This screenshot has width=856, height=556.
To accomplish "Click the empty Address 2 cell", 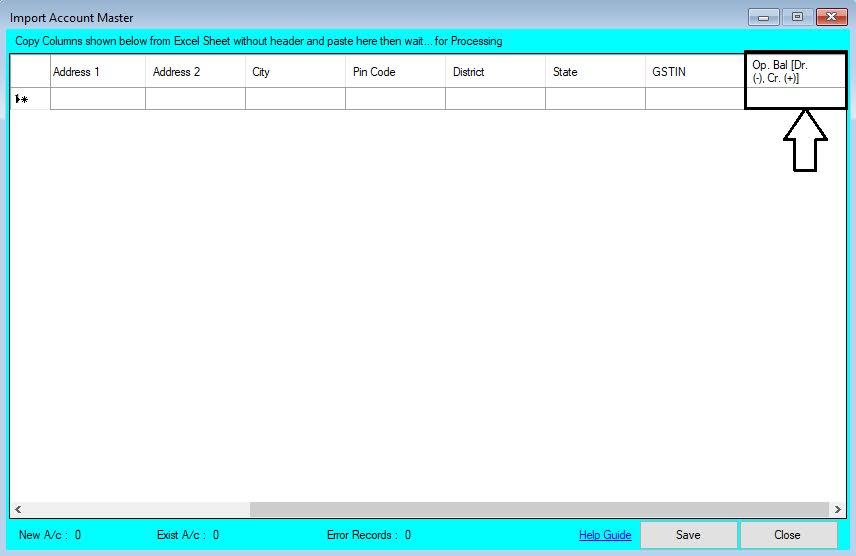I will (195, 99).
